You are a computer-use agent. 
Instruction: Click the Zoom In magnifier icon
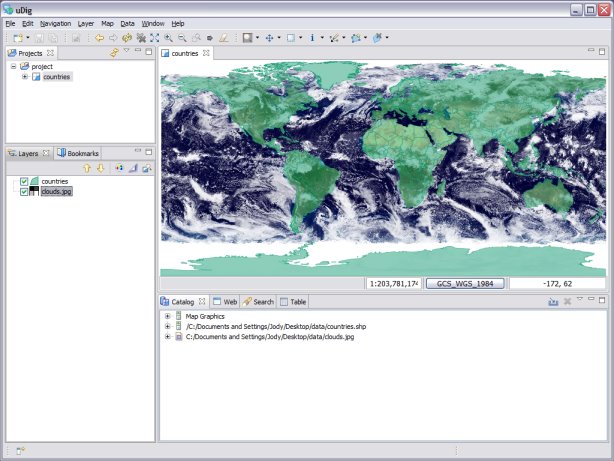pos(169,37)
